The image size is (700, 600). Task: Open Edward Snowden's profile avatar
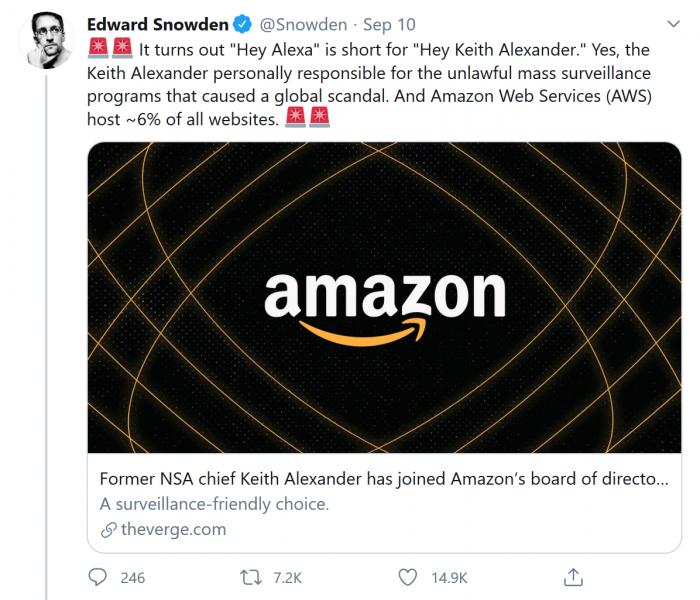tap(47, 41)
